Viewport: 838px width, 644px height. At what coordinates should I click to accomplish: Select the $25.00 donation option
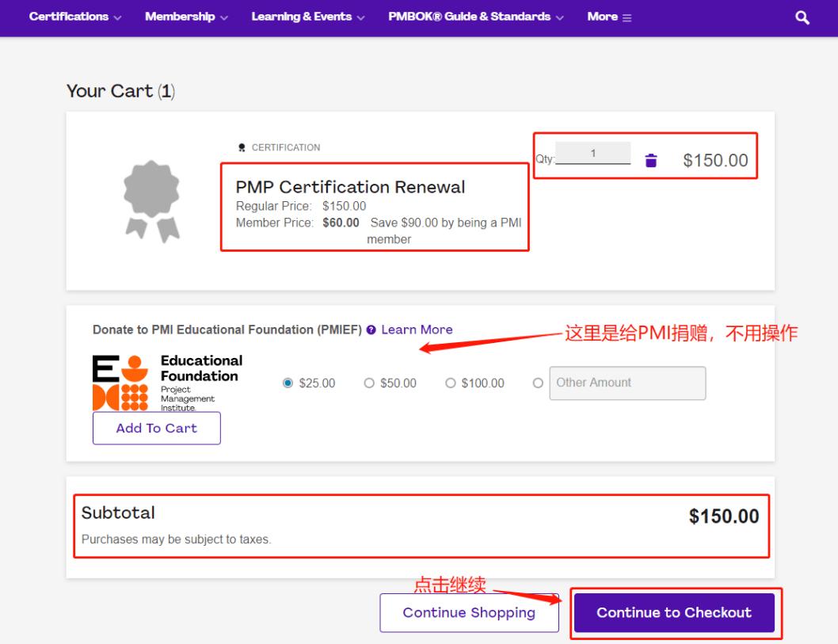pyautogui.click(x=288, y=383)
